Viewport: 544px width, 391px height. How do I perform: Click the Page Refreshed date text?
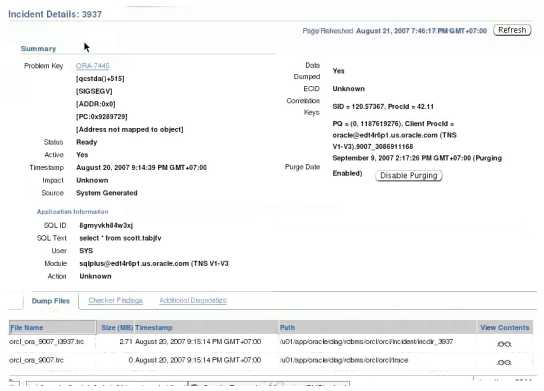click(x=421, y=31)
